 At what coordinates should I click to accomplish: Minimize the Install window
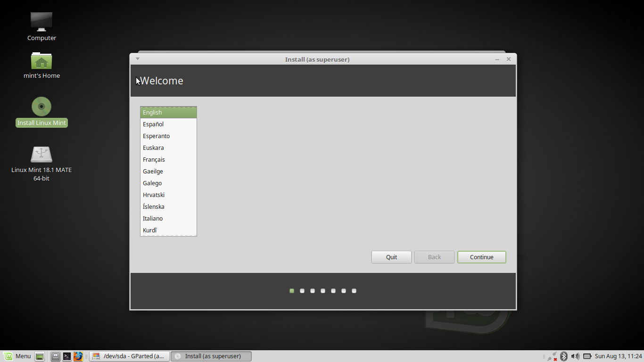pyautogui.click(x=497, y=59)
